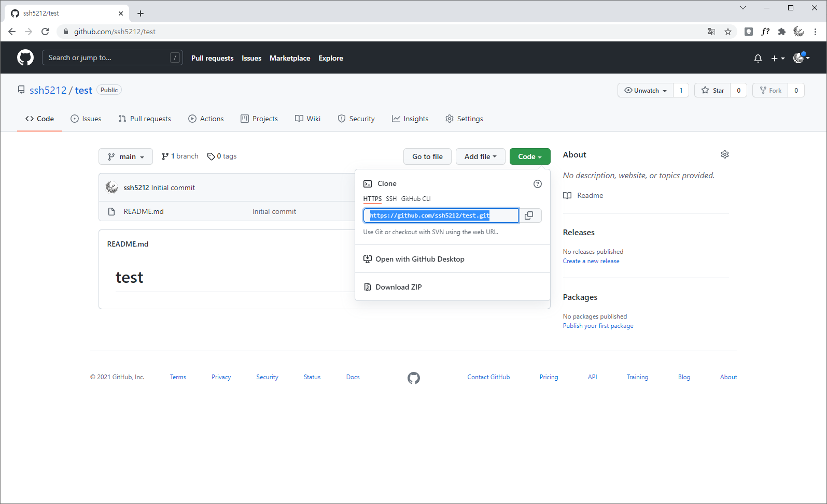Click Pull requests in top navigation
827x504 pixels.
[212, 58]
